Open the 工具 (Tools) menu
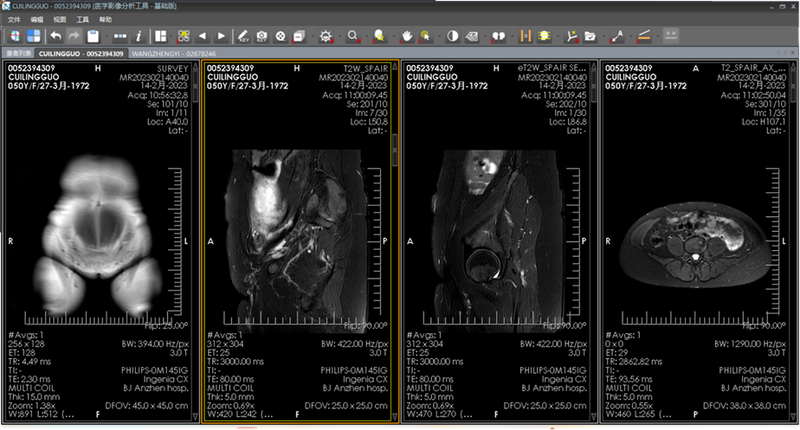Viewport: 800px width, 430px height. click(x=83, y=19)
